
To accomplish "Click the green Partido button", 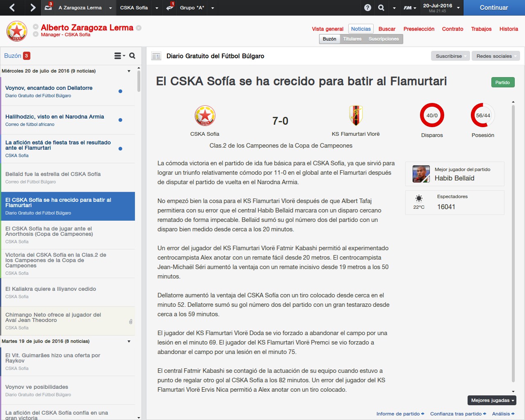I will pyautogui.click(x=502, y=82).
